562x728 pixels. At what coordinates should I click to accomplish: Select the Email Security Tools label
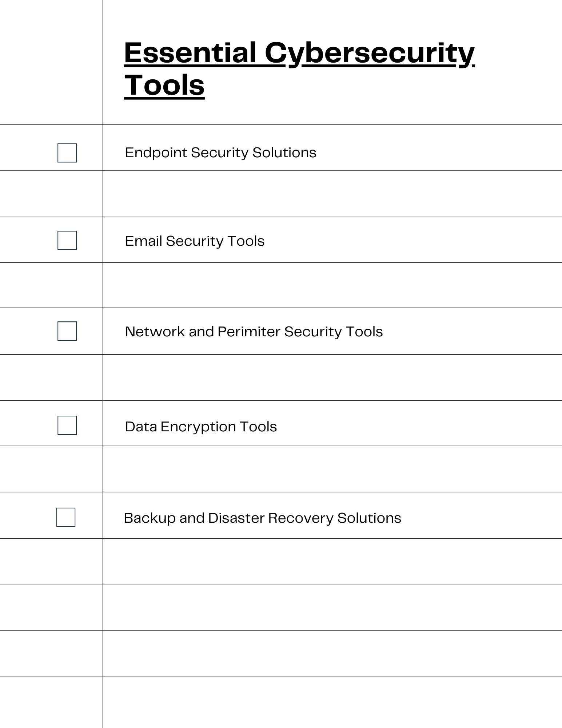coord(195,241)
